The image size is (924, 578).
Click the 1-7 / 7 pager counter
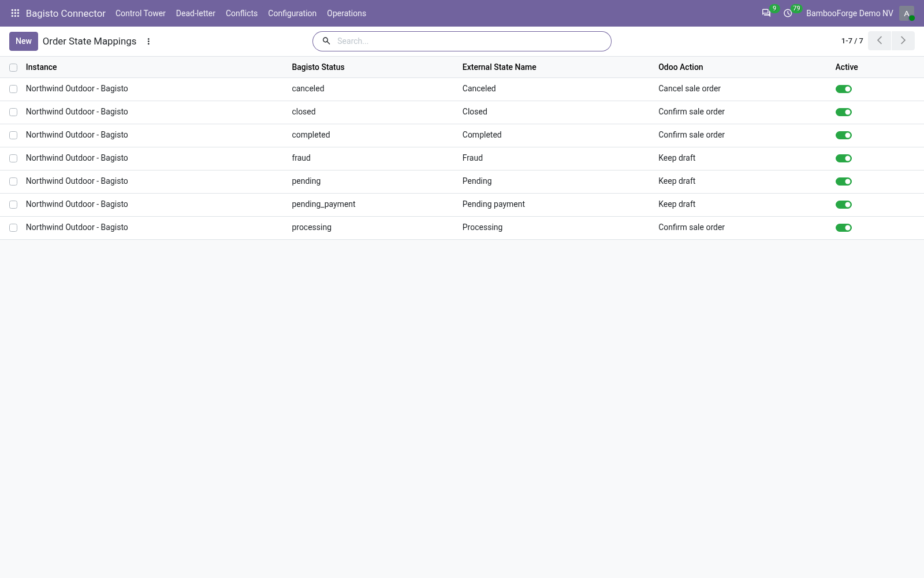pos(852,41)
